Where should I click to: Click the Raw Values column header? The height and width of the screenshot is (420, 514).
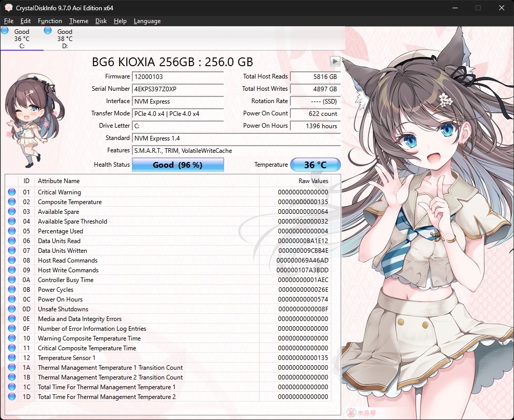click(313, 181)
